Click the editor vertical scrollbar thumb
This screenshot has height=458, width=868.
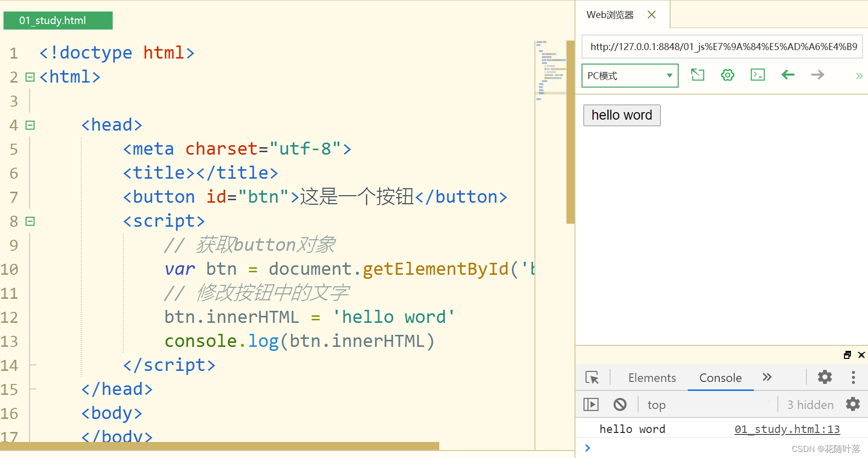[x=570, y=132]
